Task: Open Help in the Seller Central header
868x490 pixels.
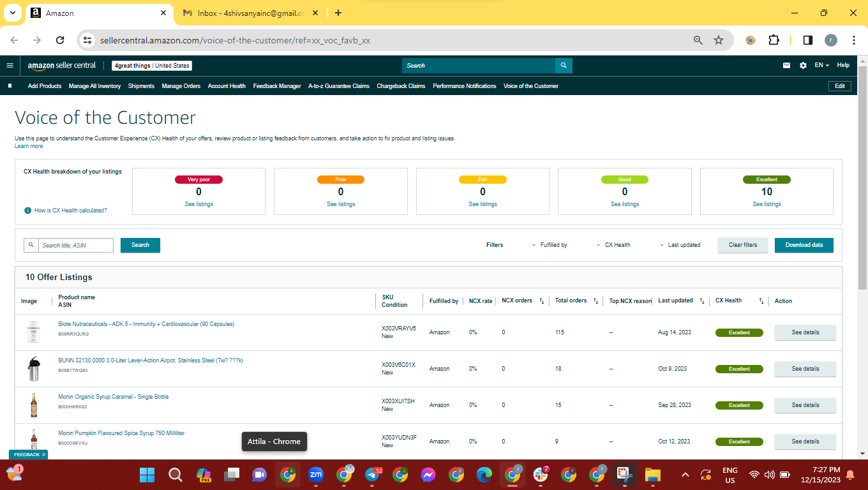Action: (x=843, y=65)
